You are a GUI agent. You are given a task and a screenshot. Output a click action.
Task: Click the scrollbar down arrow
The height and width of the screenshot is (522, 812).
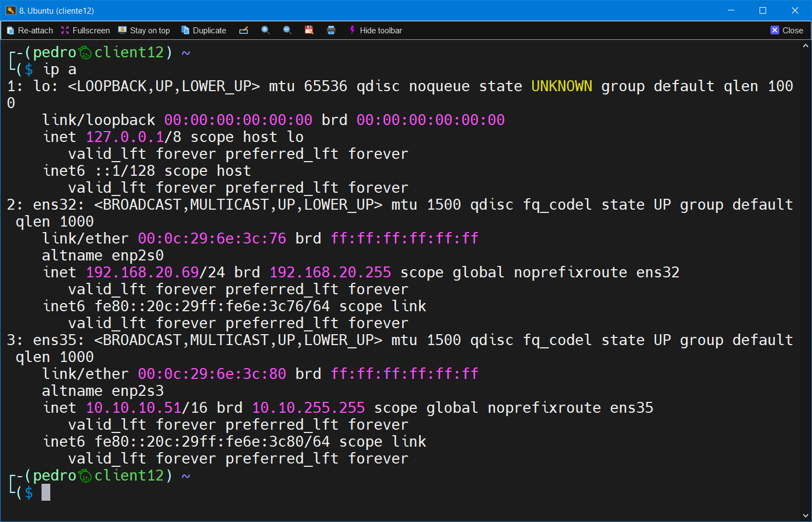(805, 515)
